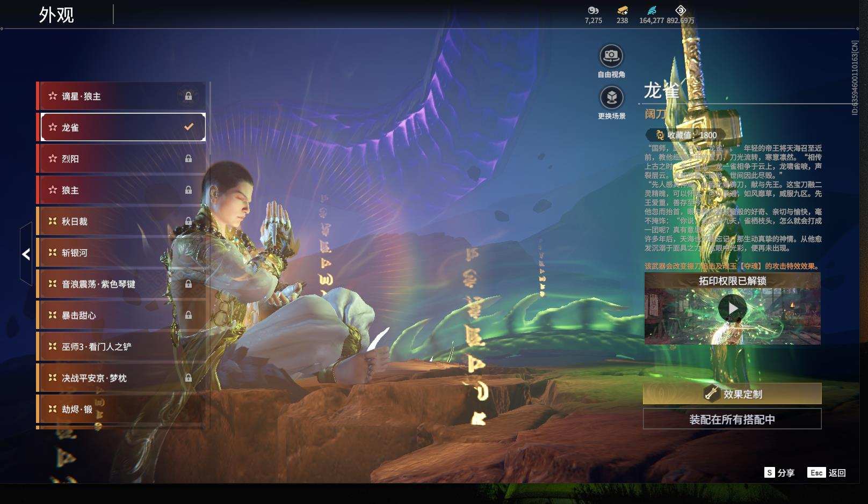Image resolution: width=868 pixels, height=504 pixels.
Task: Click the star rarity icon beside 摘星·狼主
Action: point(53,96)
